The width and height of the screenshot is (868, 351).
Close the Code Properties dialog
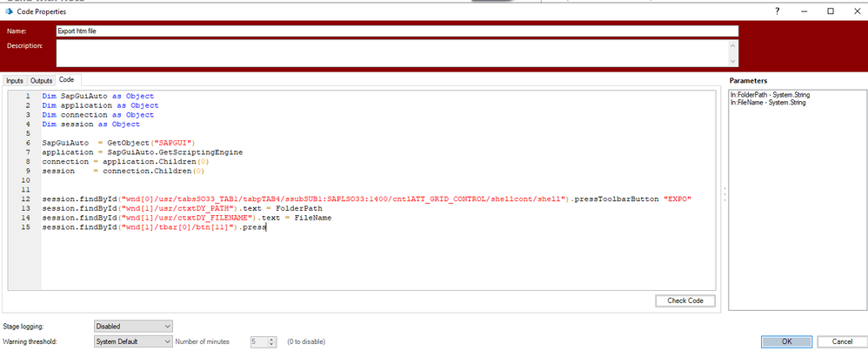[x=857, y=11]
